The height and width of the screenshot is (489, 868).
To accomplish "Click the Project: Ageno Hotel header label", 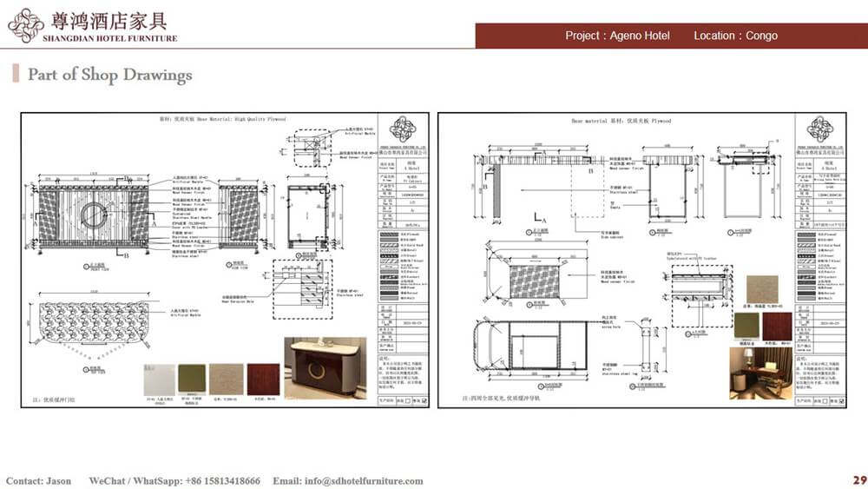I will pos(617,36).
